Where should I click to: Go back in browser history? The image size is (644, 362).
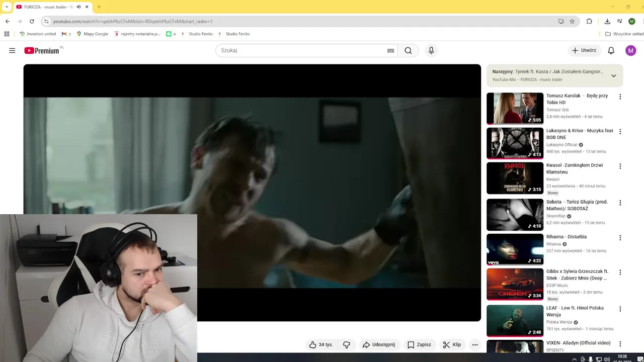coord(7,21)
